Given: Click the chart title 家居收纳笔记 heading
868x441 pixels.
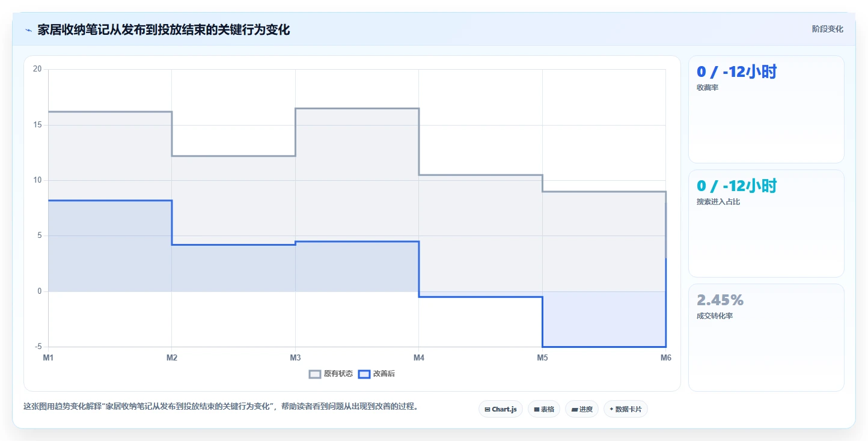Looking at the screenshot, I should (164, 30).
